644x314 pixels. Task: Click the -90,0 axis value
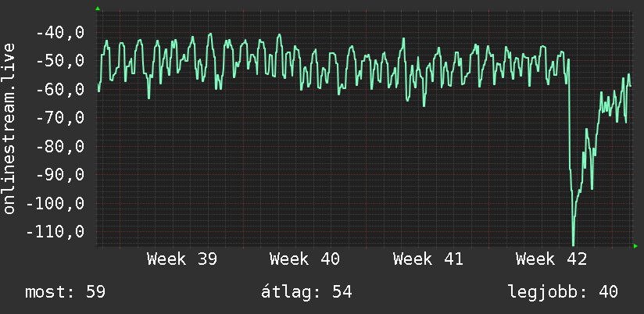(x=60, y=174)
